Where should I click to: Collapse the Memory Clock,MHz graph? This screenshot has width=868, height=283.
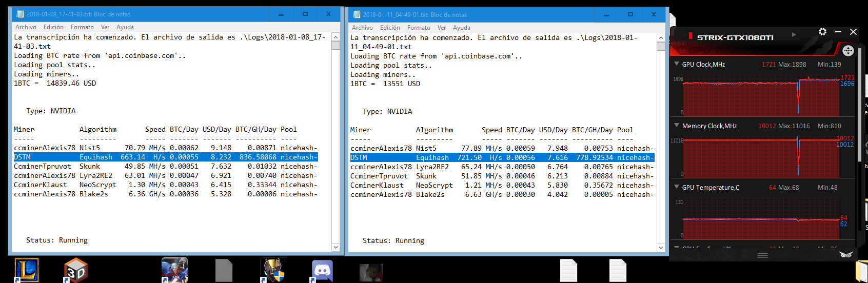(x=677, y=125)
